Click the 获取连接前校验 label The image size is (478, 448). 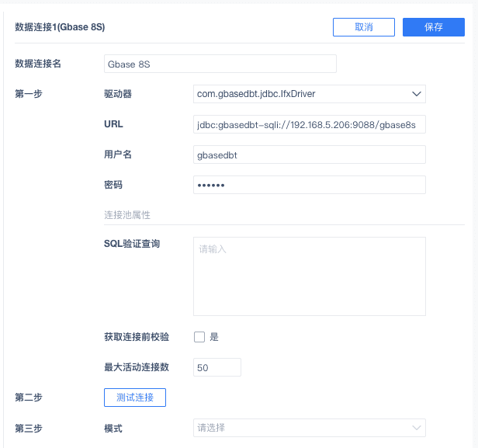[x=137, y=337]
